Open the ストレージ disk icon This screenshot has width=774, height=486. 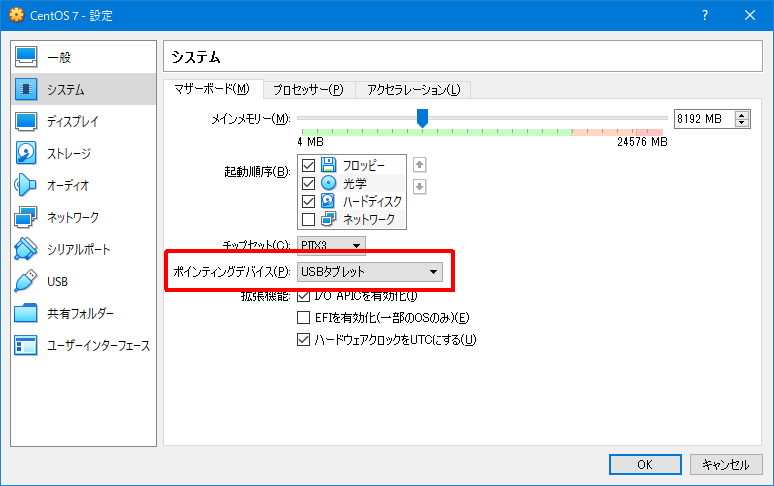tap(26, 153)
